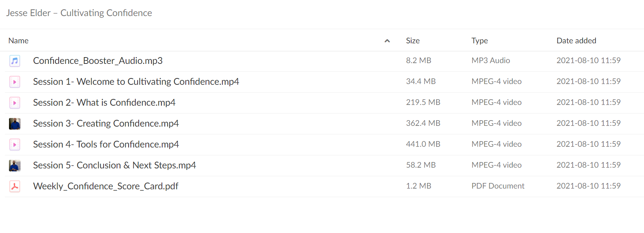The width and height of the screenshot is (644, 233).
Task: Click the MP3 music note file icon
Action: pos(15,61)
